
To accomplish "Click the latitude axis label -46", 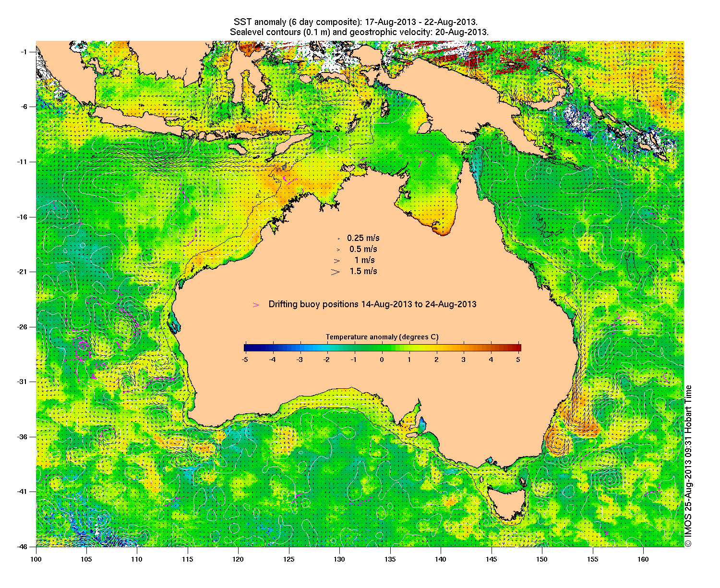I will 23,547.
